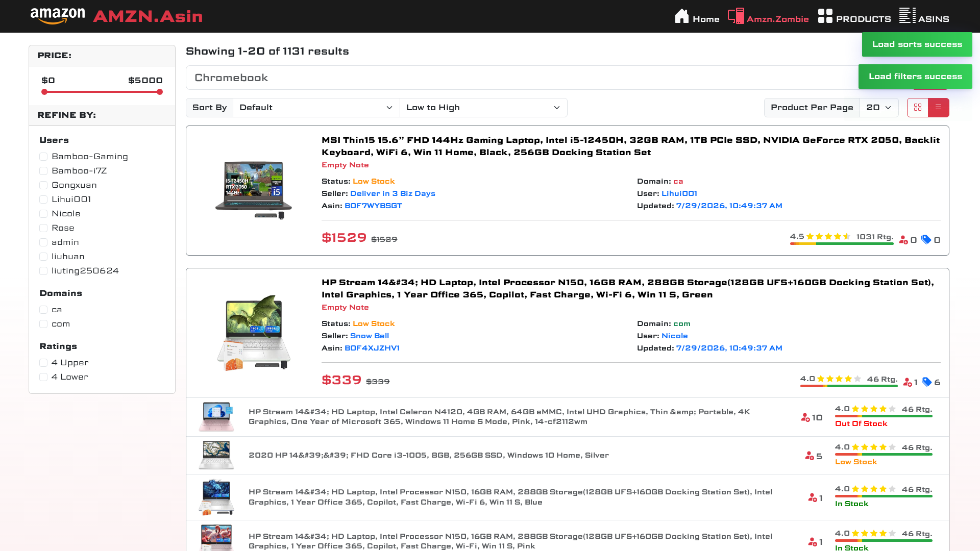Click the MSI Thin15 laptop thumbnail

click(254, 190)
